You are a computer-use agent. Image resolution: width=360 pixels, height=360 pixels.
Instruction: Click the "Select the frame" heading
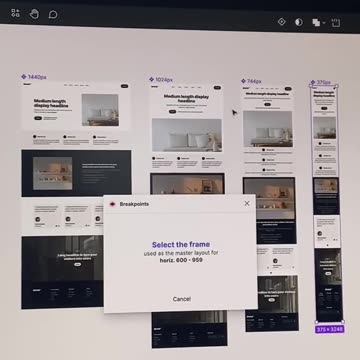(181, 245)
